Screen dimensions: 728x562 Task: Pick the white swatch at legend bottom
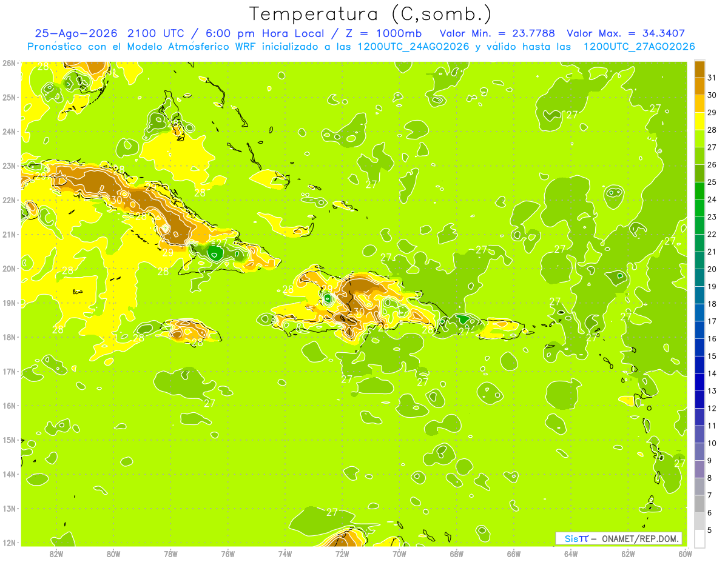tap(699, 538)
